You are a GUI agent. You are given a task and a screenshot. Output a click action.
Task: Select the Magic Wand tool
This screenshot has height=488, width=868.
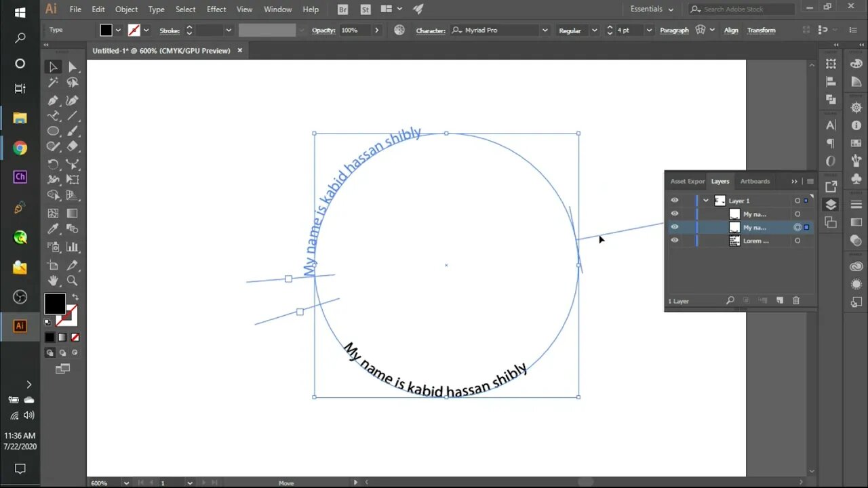coord(53,83)
